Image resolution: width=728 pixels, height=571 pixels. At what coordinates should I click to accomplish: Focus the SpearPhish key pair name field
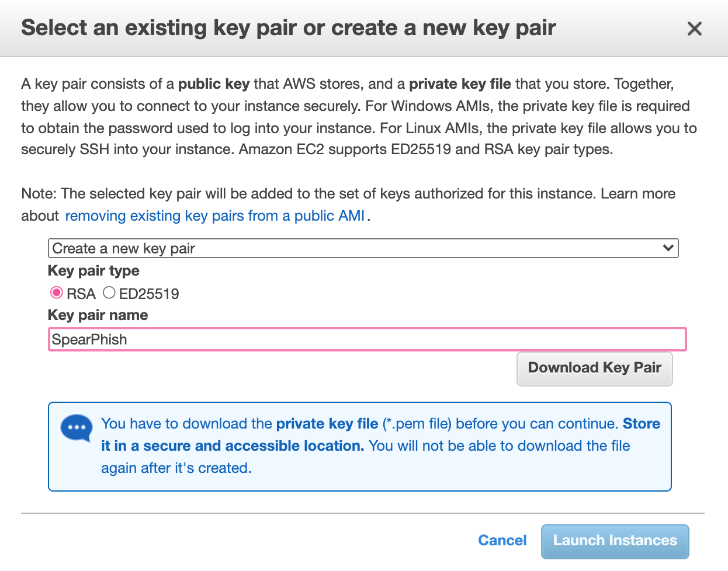367,339
